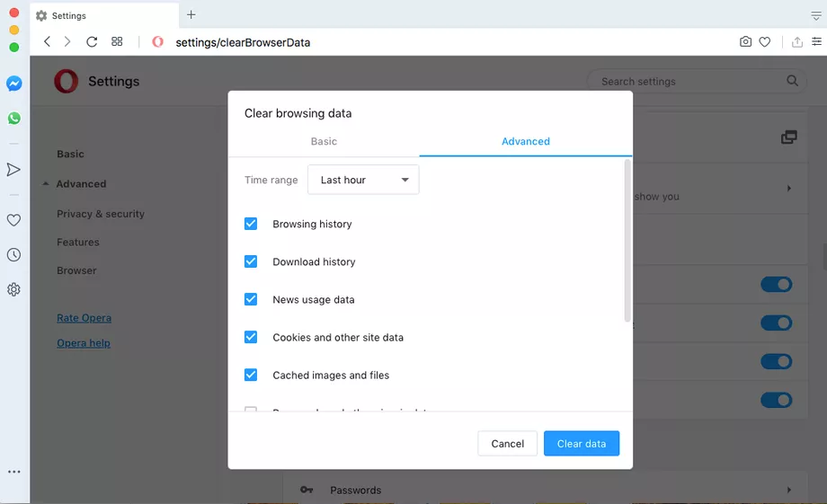This screenshot has width=827, height=504.
Task: Take a snapshot with the camera icon
Action: 745,41
